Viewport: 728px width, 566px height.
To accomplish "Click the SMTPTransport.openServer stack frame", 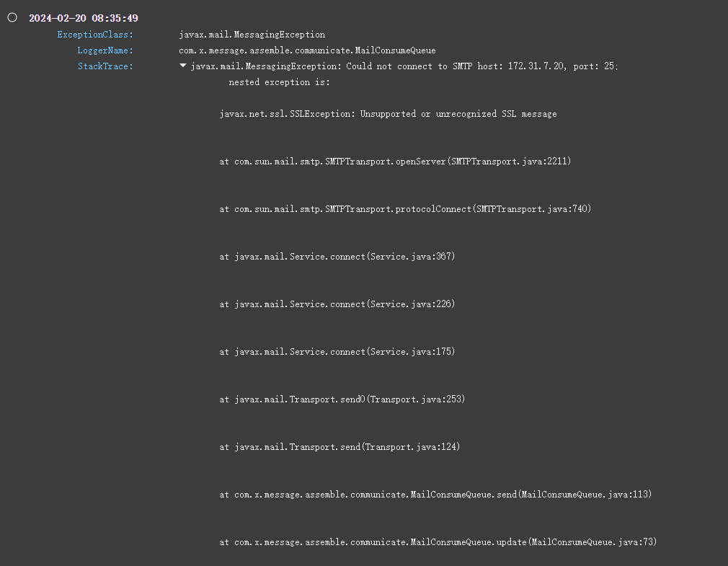I will [395, 162].
